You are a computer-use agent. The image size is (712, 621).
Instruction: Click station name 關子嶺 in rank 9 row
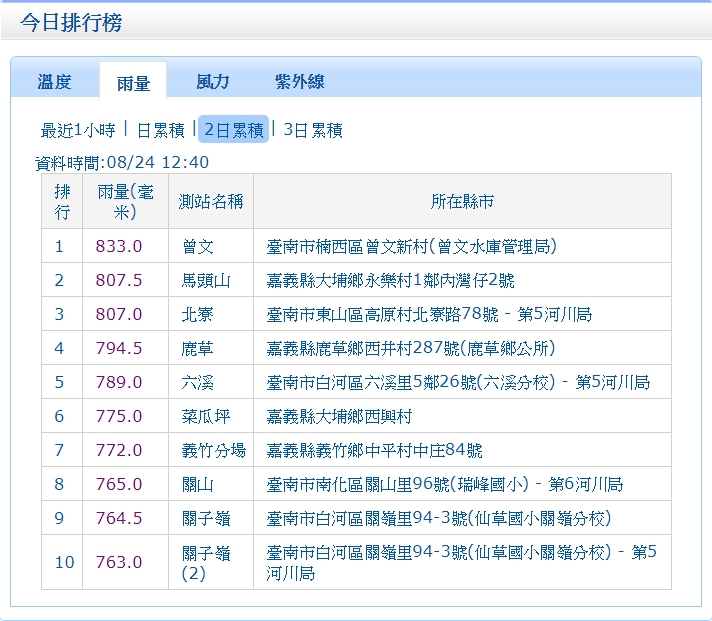(206, 519)
